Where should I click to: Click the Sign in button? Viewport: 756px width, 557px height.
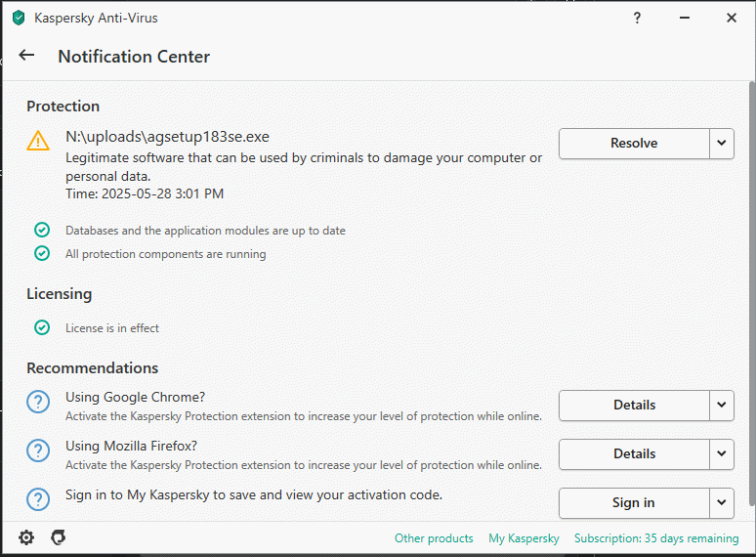[634, 502]
